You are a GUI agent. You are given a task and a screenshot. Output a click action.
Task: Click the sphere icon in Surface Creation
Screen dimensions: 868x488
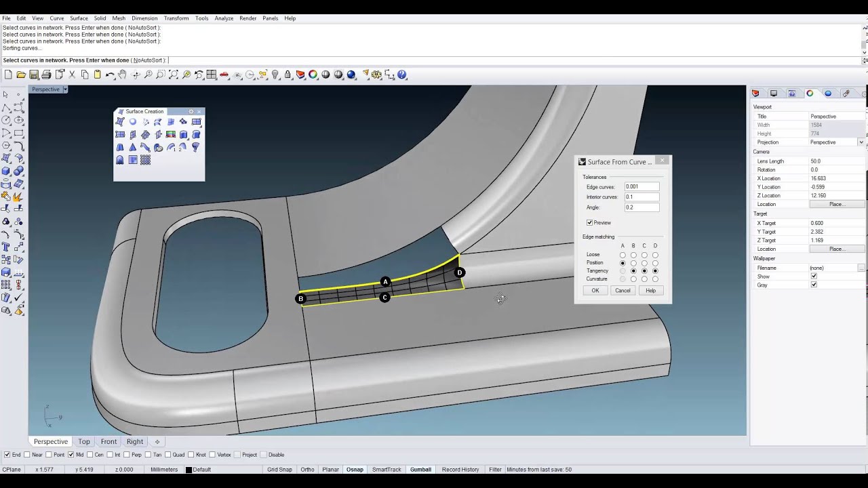point(133,122)
